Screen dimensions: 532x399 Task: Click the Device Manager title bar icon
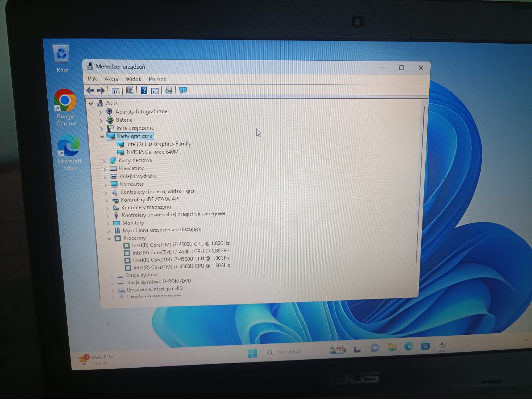tap(90, 66)
